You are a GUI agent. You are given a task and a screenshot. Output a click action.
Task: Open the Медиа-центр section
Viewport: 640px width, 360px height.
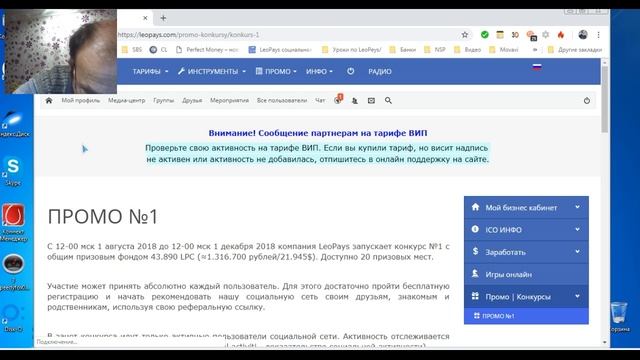pos(127,100)
